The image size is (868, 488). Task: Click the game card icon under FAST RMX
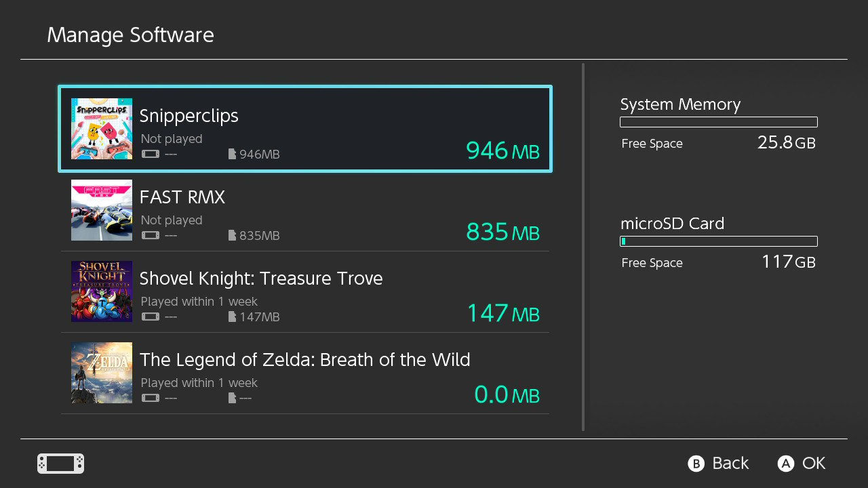pos(150,235)
